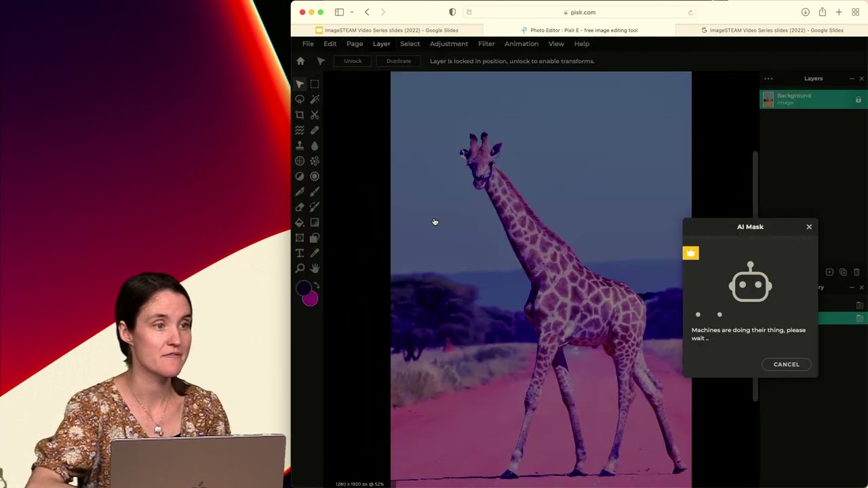The height and width of the screenshot is (488, 868).
Task: Select the Hand pan tool
Action: pos(315,268)
